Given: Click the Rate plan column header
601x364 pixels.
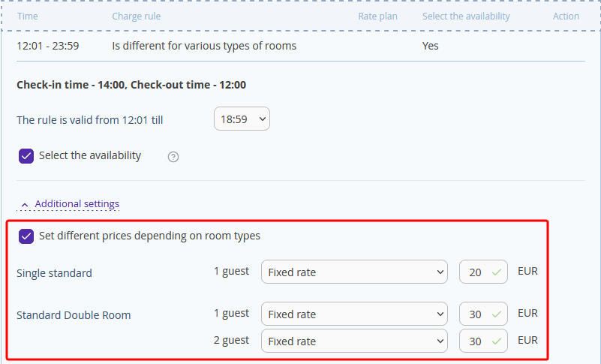Looking at the screenshot, I should [377, 16].
